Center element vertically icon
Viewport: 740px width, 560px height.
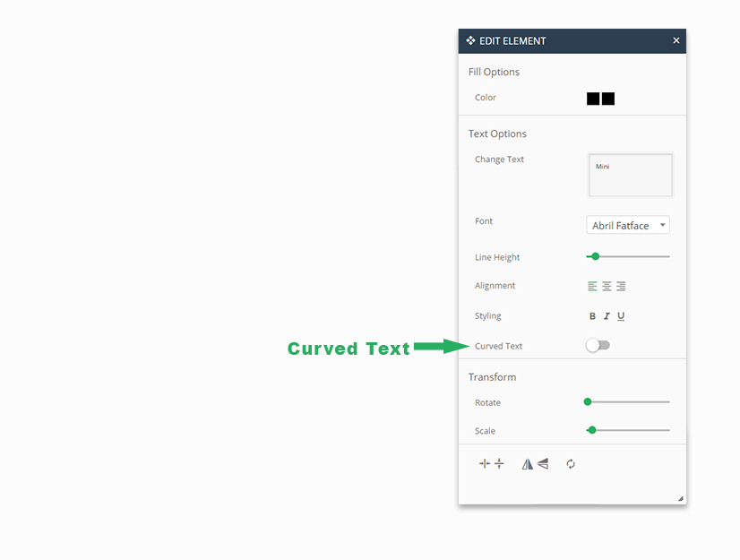(x=499, y=464)
